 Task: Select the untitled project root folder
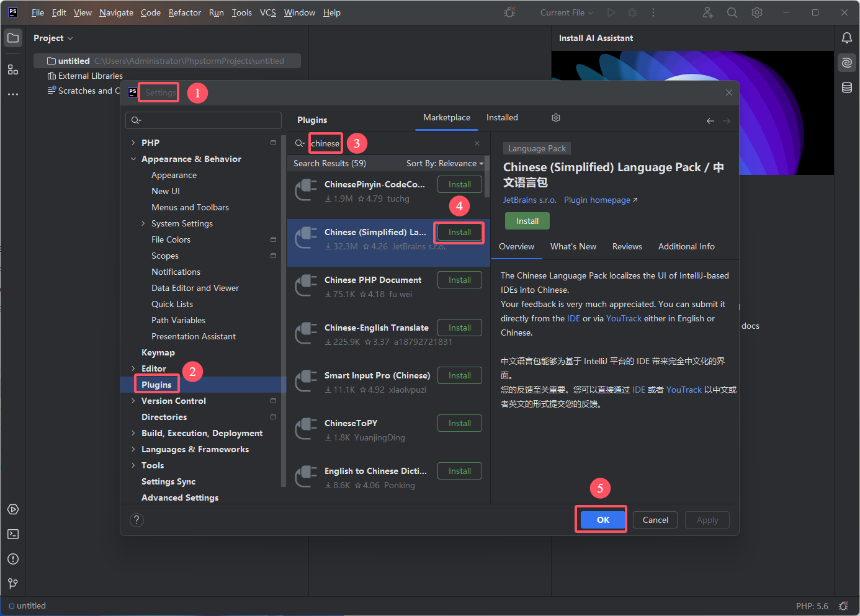[x=167, y=61]
